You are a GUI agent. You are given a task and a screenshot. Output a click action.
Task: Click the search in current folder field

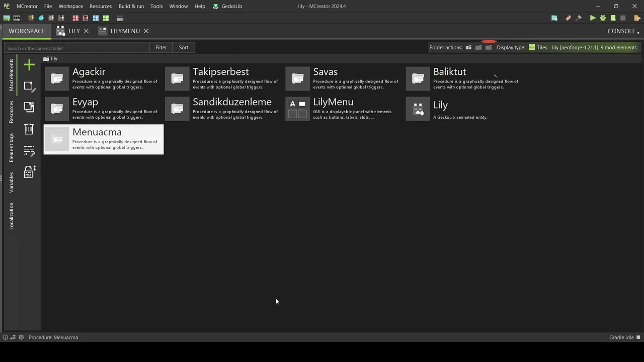pos(76,48)
